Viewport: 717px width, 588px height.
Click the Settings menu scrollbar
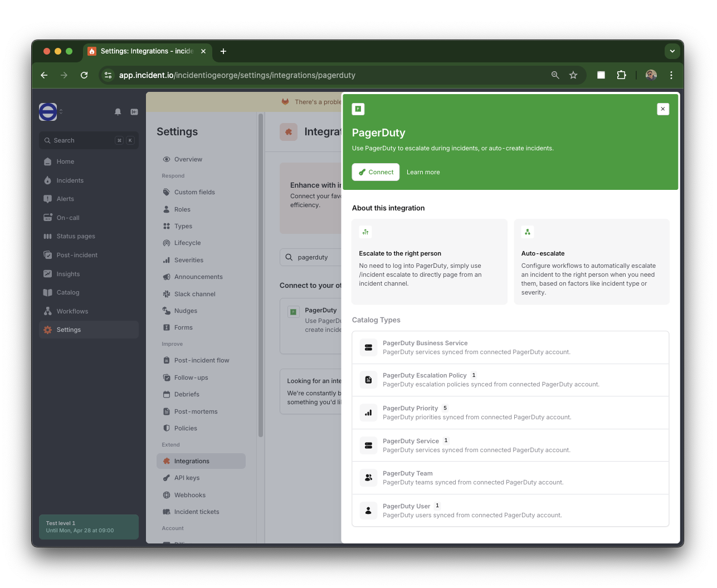[x=260, y=276]
